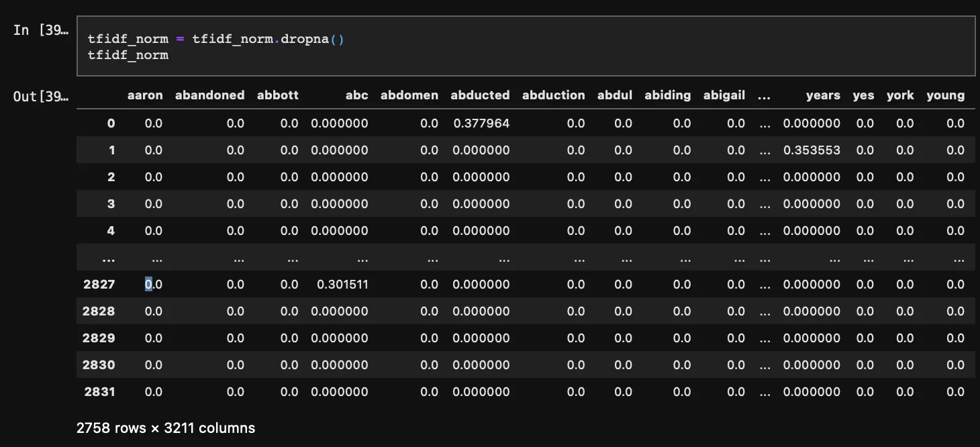Viewport: 980px width, 447px height.
Task: Select the 'abducted' column header
Action: [480, 95]
